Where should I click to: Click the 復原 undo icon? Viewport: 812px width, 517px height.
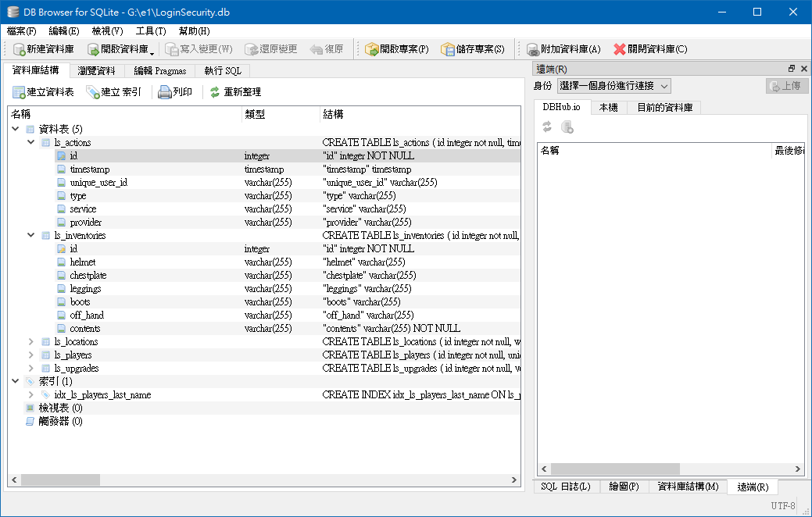317,49
